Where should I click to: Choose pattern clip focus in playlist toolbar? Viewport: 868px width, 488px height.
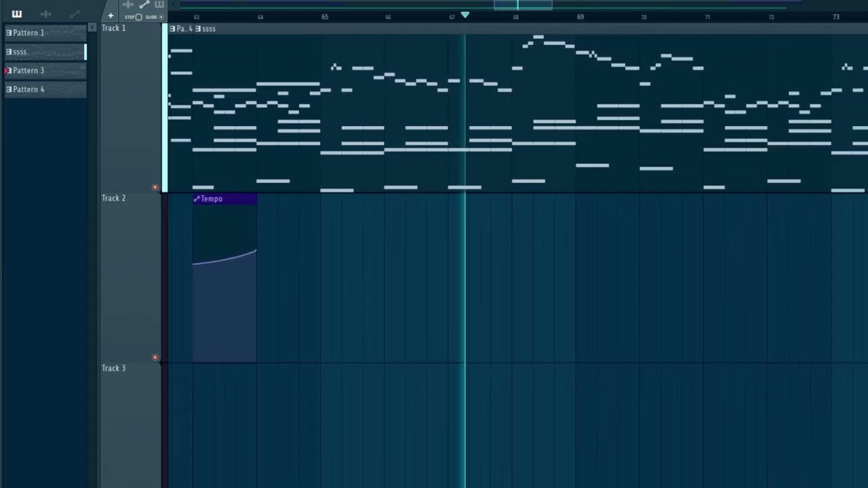point(159,5)
